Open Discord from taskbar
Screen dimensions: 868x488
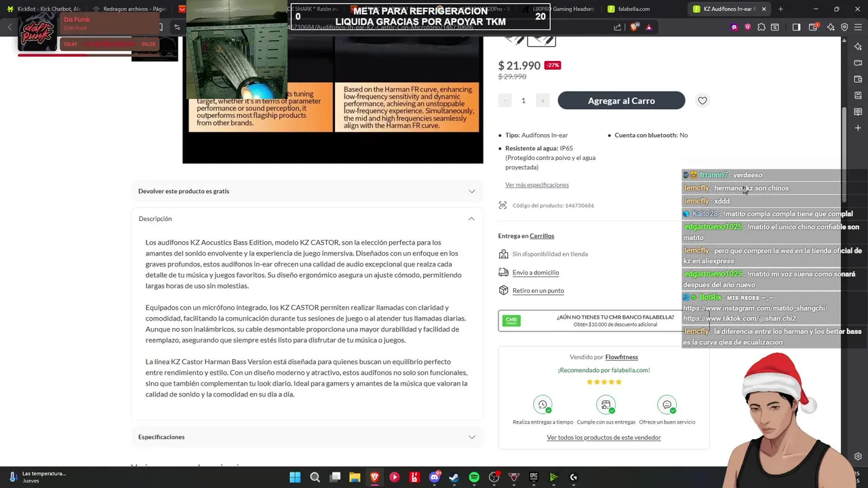(x=435, y=477)
